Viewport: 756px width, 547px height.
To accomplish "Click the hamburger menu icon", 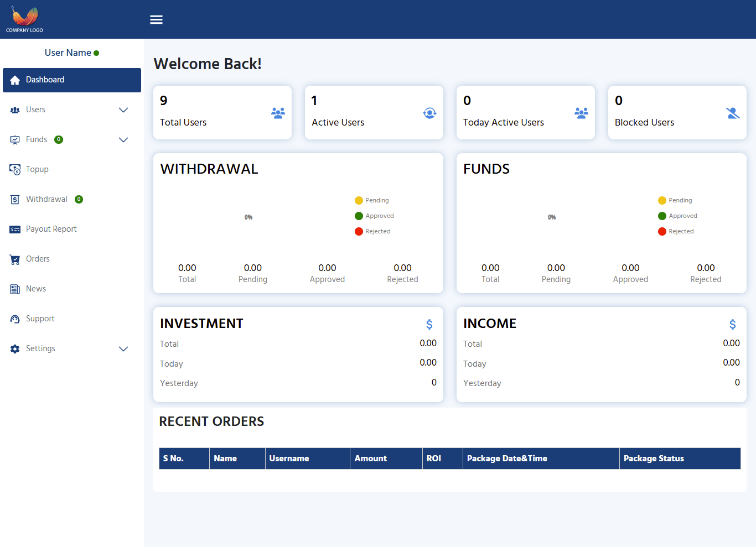I will point(156,20).
